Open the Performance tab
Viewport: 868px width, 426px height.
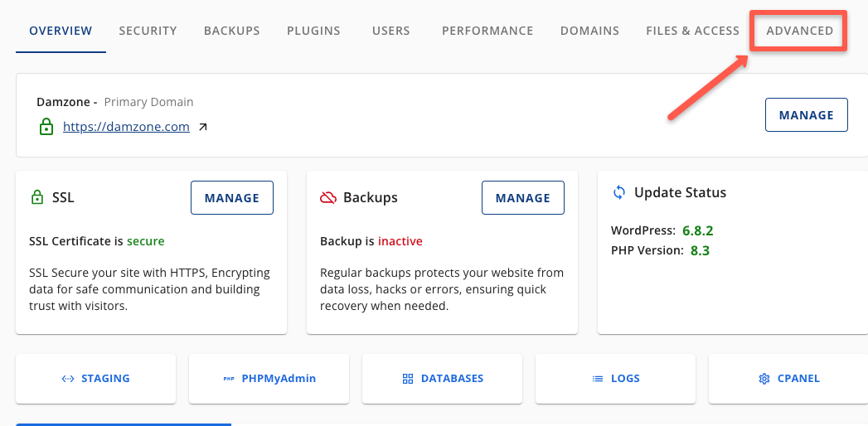(x=487, y=31)
